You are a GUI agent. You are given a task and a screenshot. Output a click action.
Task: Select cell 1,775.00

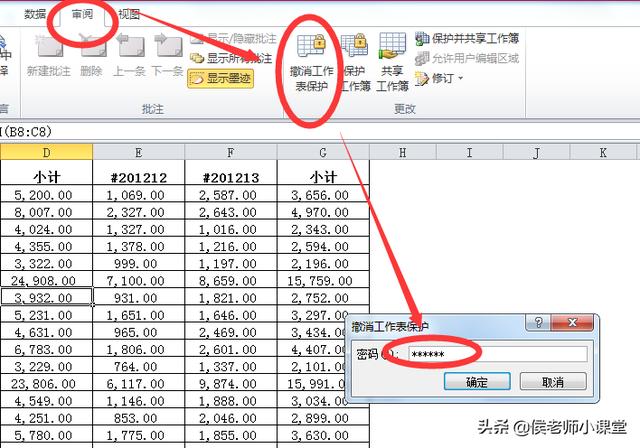(x=139, y=435)
